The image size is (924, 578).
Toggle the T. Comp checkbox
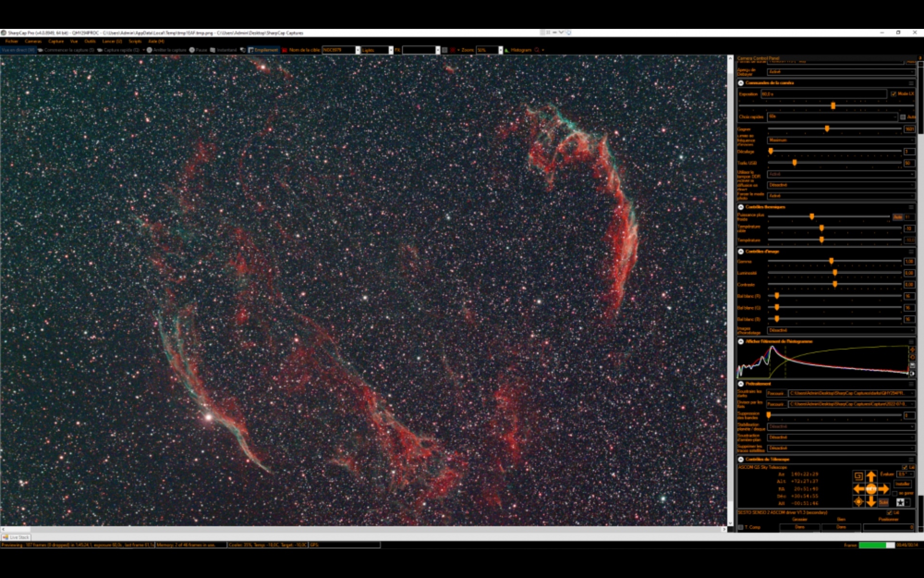741,527
